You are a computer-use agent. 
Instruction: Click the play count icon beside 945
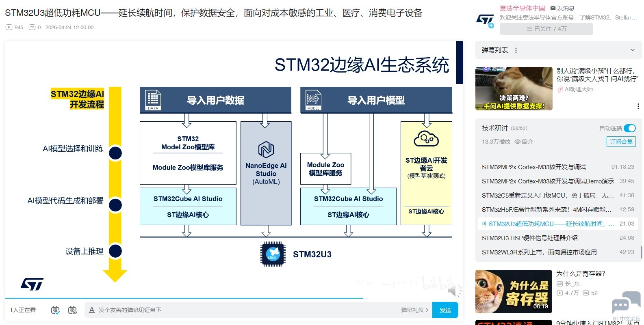click(9, 27)
